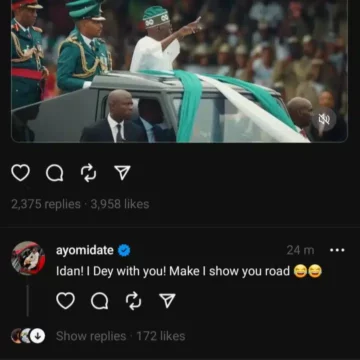Tap ayomidate's blue verified badge
Viewport: 360px width, 360px height.
(x=124, y=251)
